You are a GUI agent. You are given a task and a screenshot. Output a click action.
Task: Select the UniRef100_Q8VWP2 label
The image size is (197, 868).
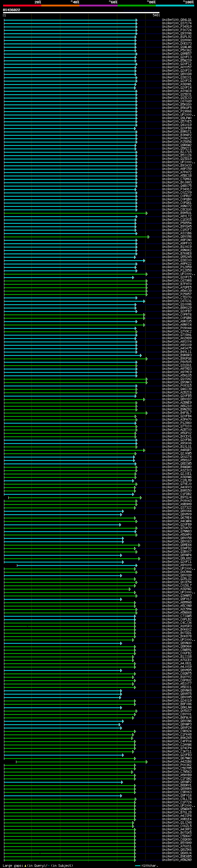click(x=177, y=782)
